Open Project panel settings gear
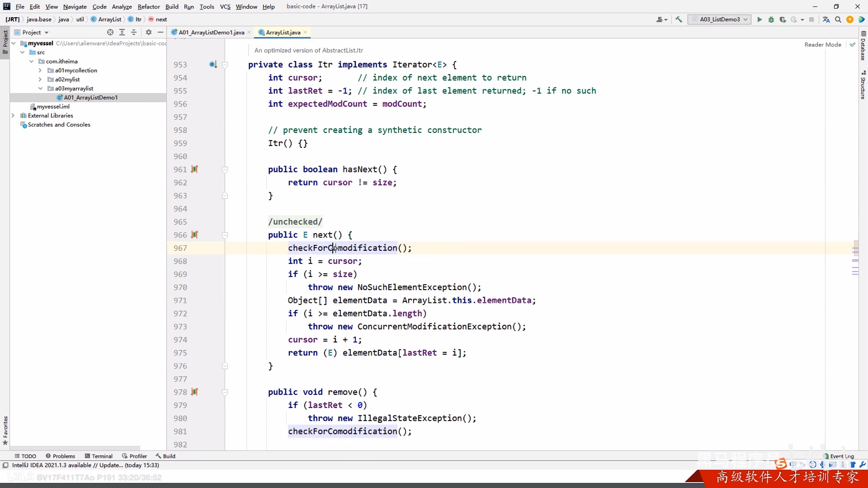This screenshot has height=488, width=868. [149, 32]
